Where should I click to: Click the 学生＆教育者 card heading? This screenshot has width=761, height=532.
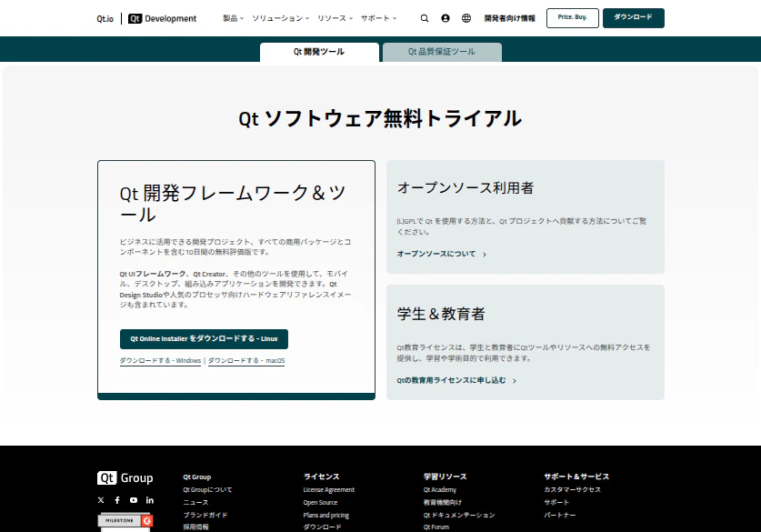click(441, 314)
